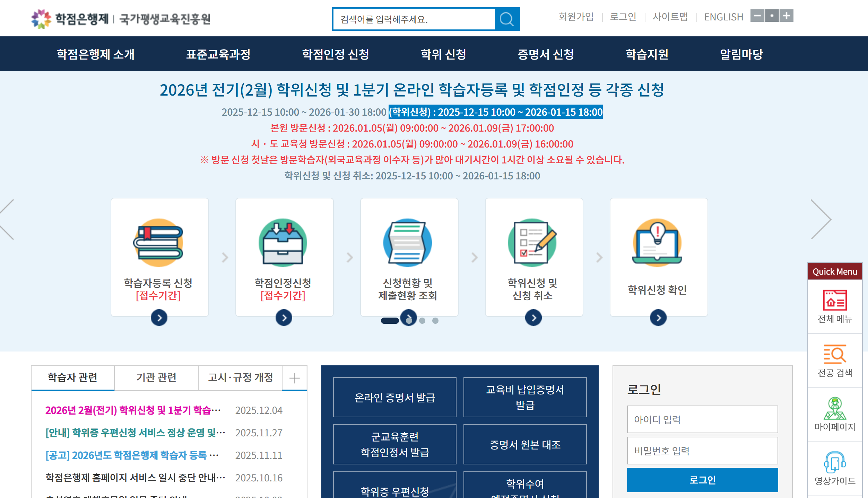The width and height of the screenshot is (868, 498).
Task: Switch to the 기관 관련 tab
Action: click(x=156, y=377)
